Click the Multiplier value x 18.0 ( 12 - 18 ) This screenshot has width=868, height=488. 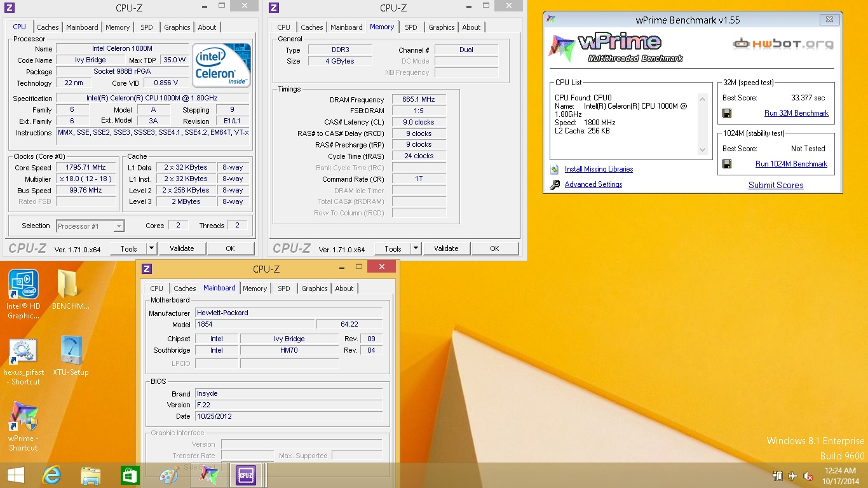click(x=86, y=179)
